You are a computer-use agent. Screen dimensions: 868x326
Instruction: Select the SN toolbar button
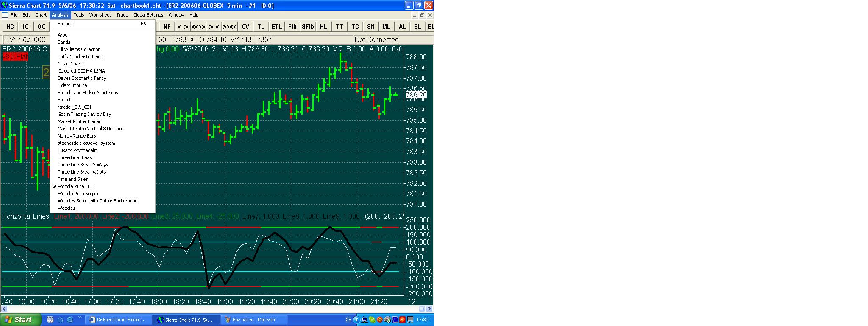(371, 26)
